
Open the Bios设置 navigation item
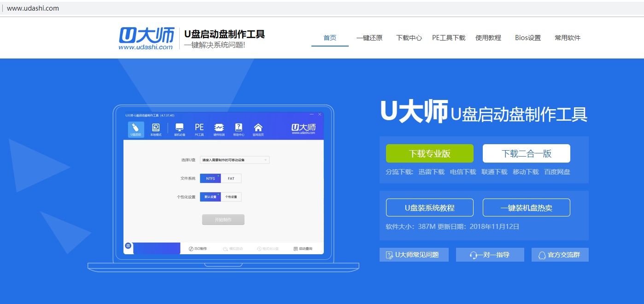[x=528, y=38]
